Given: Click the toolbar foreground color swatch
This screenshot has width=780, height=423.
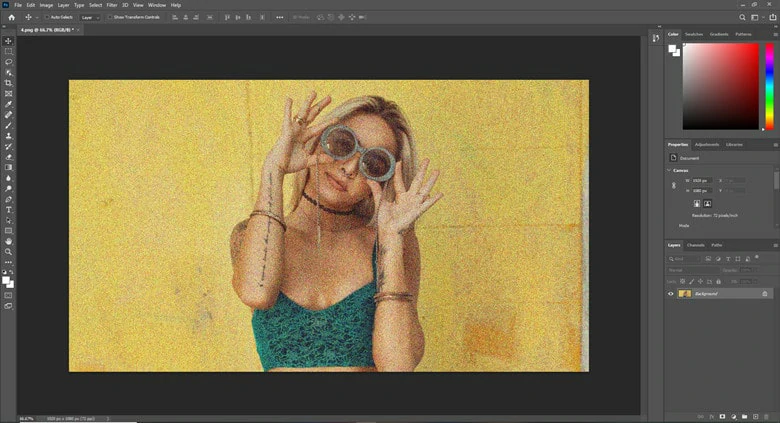Looking at the screenshot, I should (6, 281).
